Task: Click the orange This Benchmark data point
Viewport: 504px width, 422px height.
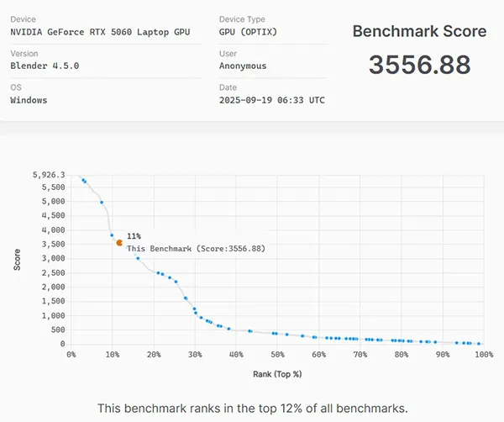Action: pos(119,242)
